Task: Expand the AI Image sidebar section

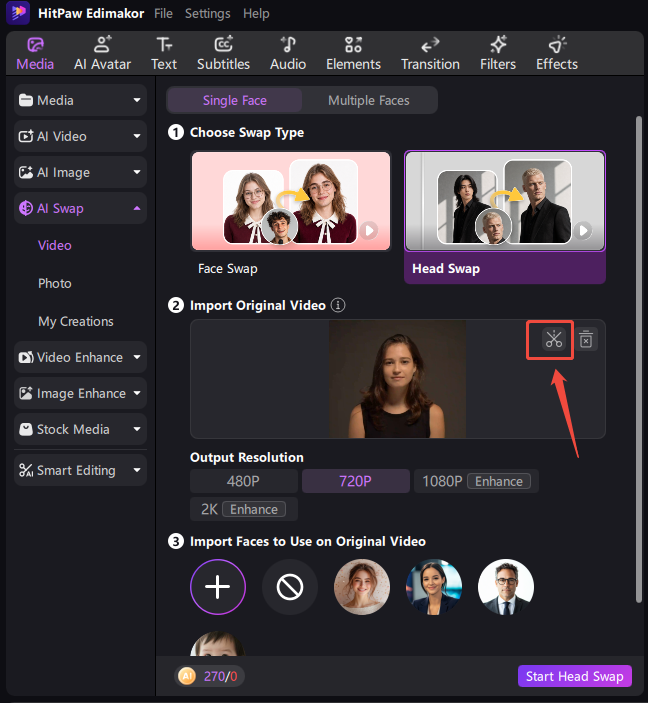Action: coord(80,172)
